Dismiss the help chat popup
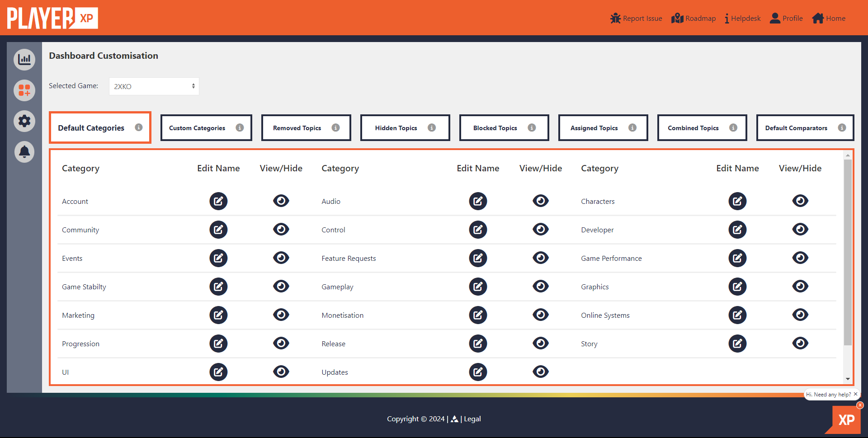Image resolution: width=868 pixels, height=438 pixels. coord(856,394)
